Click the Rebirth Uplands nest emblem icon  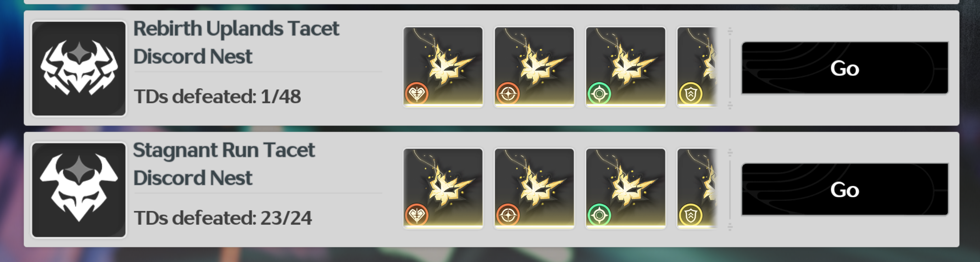click(x=79, y=68)
